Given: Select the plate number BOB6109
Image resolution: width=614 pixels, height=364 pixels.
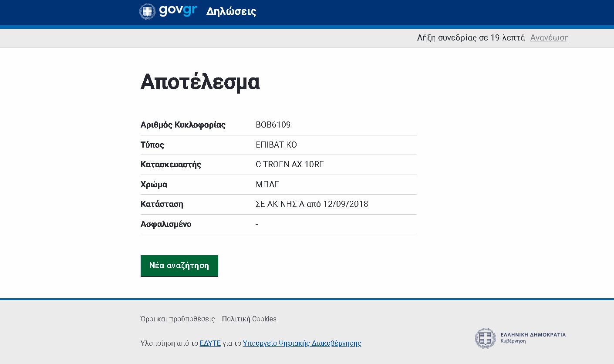Looking at the screenshot, I should point(273,125).
